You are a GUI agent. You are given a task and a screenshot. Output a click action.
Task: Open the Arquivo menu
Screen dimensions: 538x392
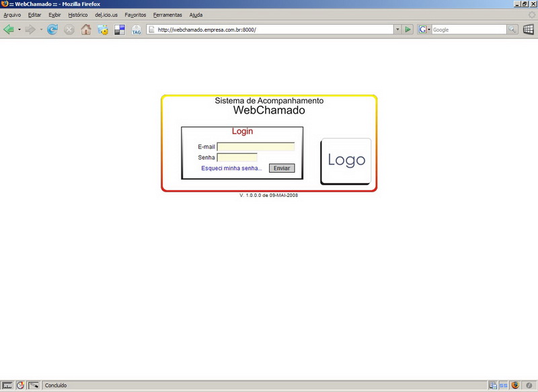coord(12,14)
